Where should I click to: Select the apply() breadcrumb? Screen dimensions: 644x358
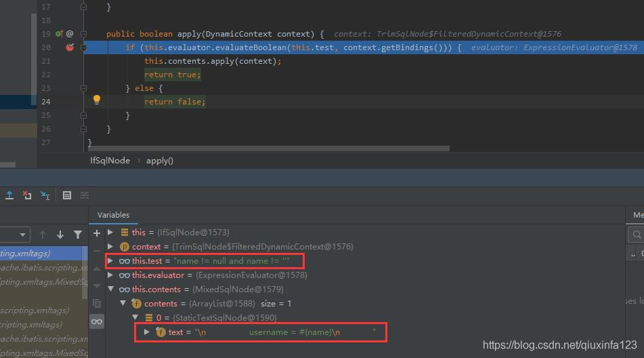coord(160,161)
